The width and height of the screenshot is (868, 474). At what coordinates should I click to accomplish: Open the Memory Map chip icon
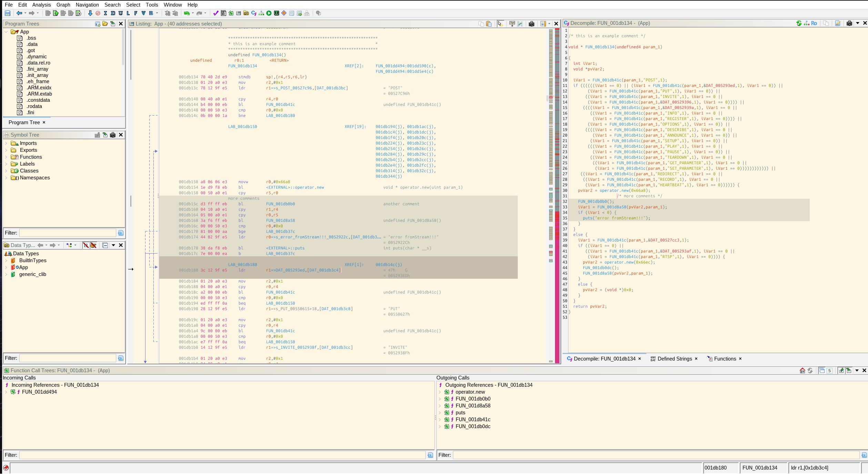276,13
